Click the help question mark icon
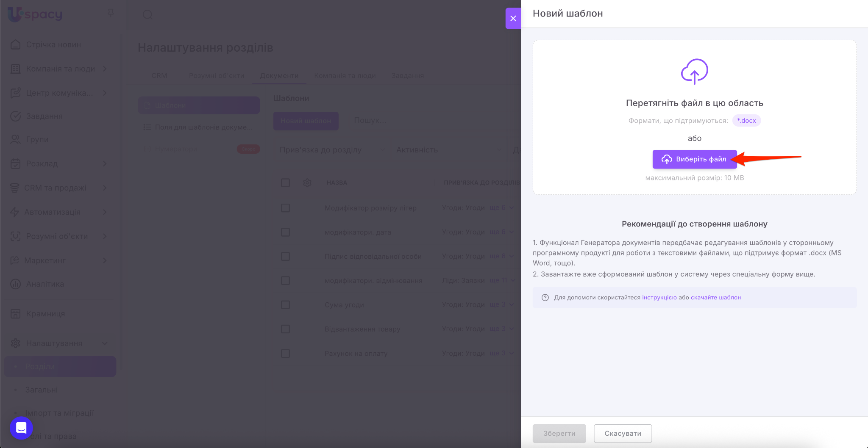Image resolution: width=868 pixels, height=448 pixels. click(545, 298)
